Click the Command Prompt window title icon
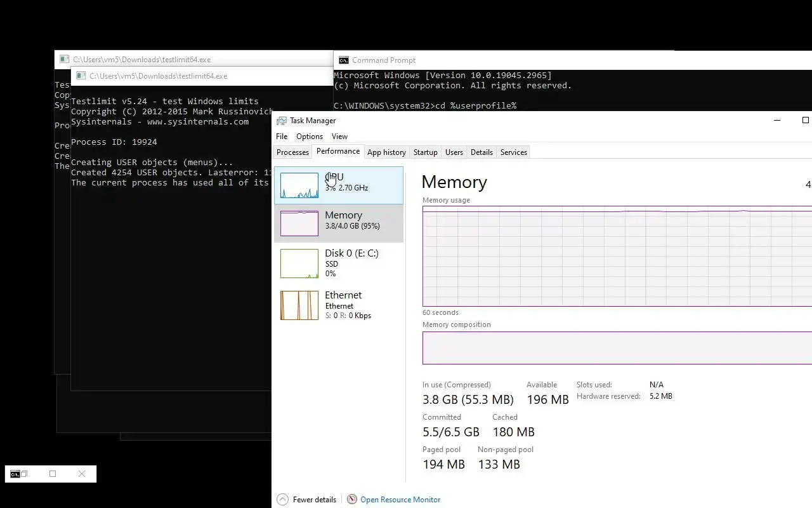This screenshot has height=508, width=812. point(343,60)
